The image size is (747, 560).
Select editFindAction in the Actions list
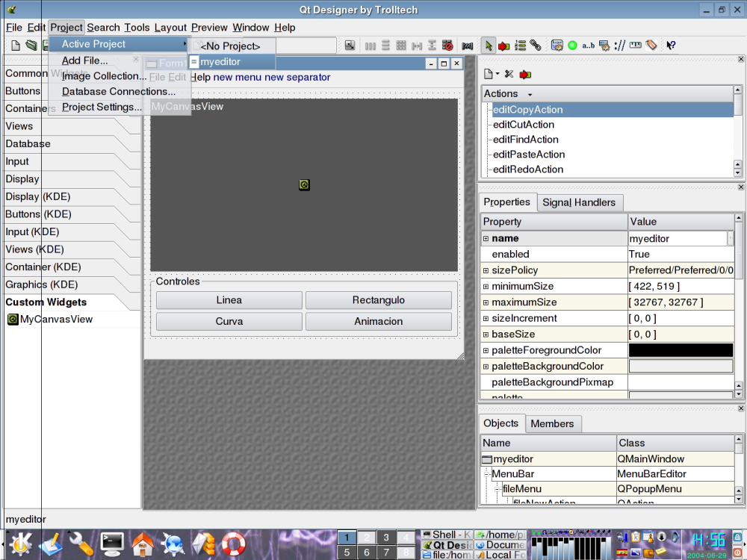(x=525, y=140)
